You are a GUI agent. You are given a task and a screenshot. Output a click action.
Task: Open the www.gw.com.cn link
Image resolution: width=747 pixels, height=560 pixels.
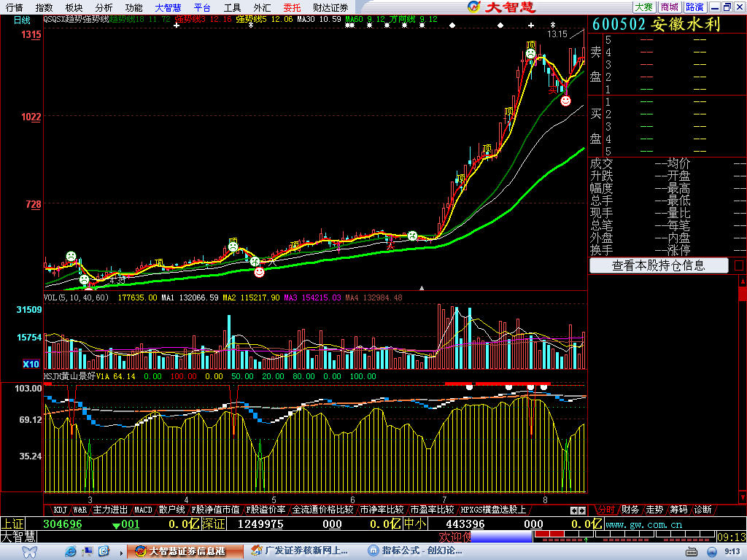coord(643,524)
